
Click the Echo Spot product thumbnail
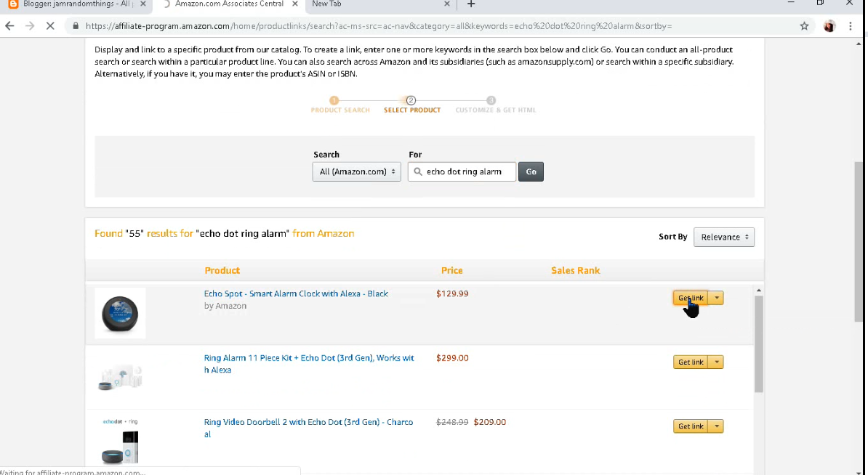[x=119, y=312]
